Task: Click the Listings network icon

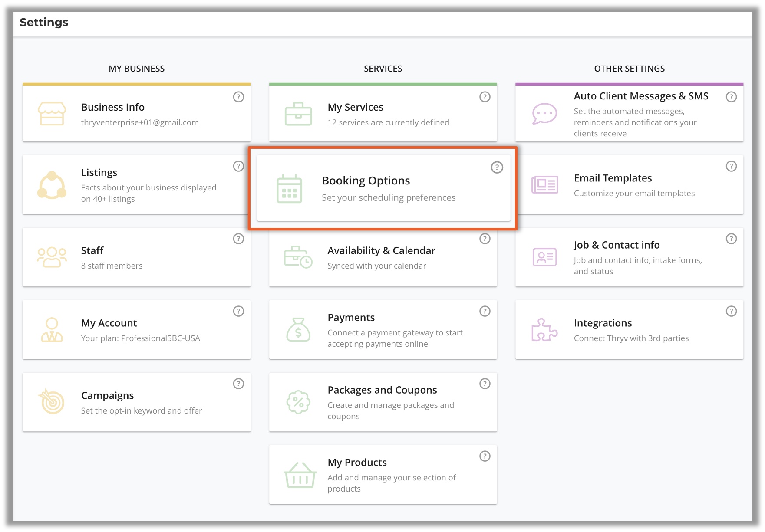Action: tap(52, 185)
